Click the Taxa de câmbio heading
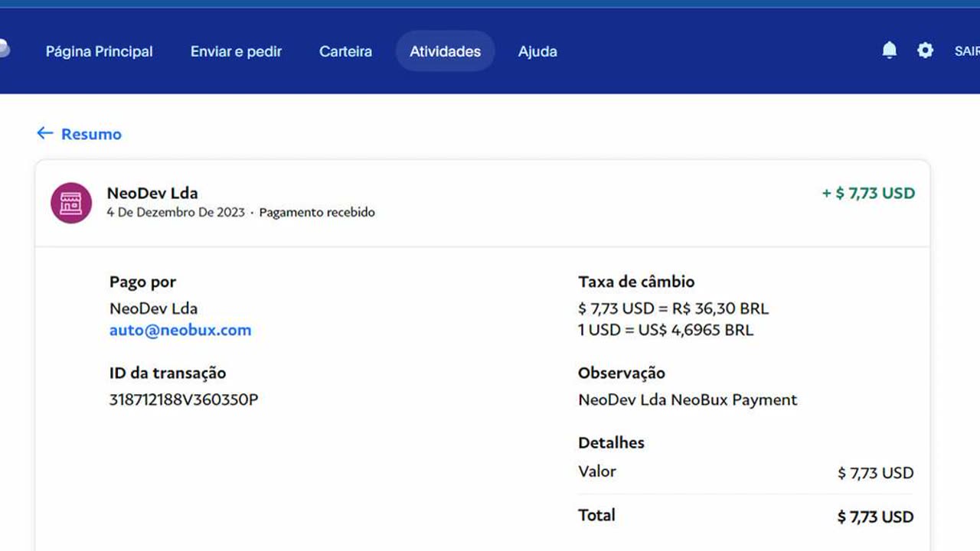The image size is (980, 551). [x=636, y=282]
